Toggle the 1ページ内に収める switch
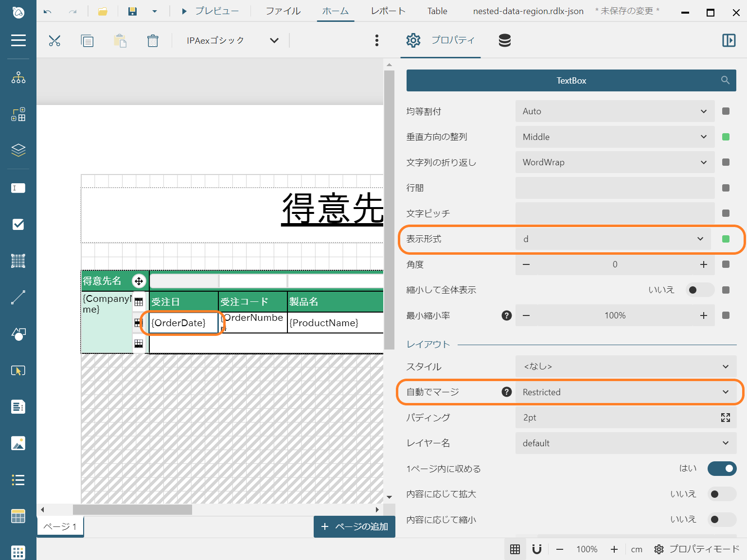 722,469
